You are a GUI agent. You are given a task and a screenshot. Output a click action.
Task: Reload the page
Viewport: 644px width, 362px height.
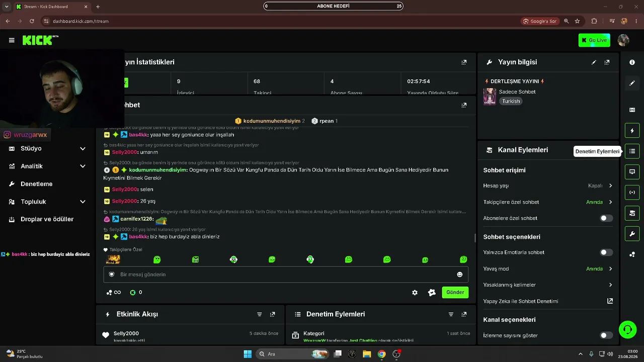tap(32, 21)
